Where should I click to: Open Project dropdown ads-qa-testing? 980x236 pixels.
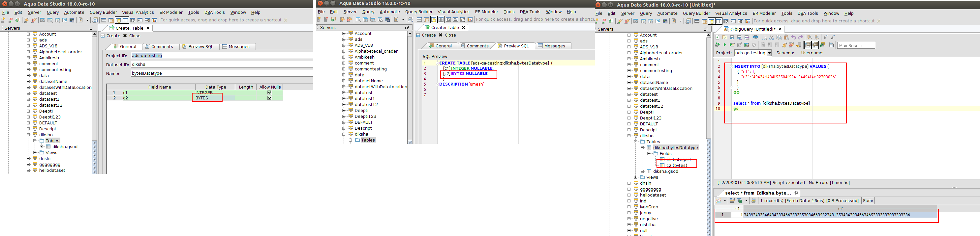click(769, 53)
